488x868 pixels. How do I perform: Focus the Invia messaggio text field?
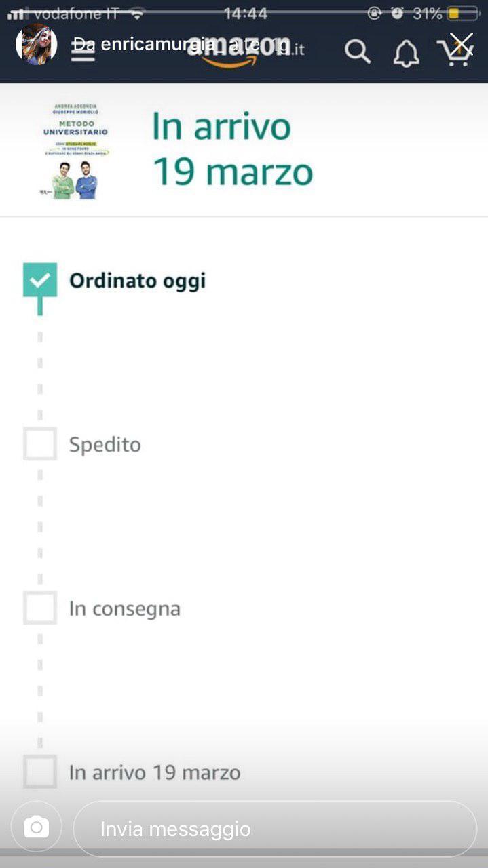pos(275,829)
